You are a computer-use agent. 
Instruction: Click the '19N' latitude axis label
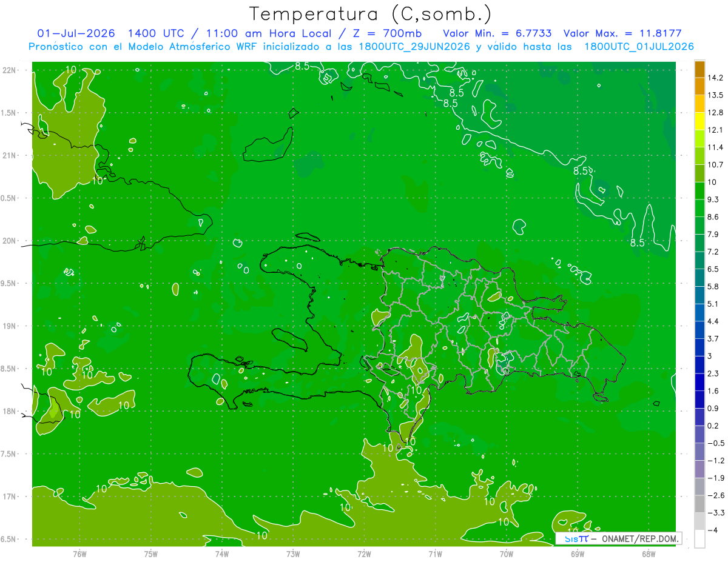[x=9, y=326]
